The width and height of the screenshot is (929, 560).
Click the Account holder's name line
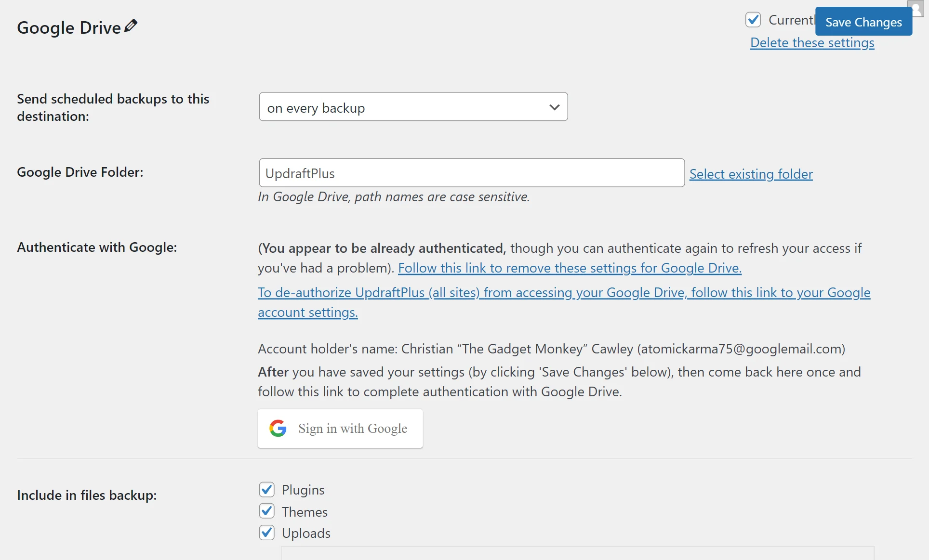552,349
